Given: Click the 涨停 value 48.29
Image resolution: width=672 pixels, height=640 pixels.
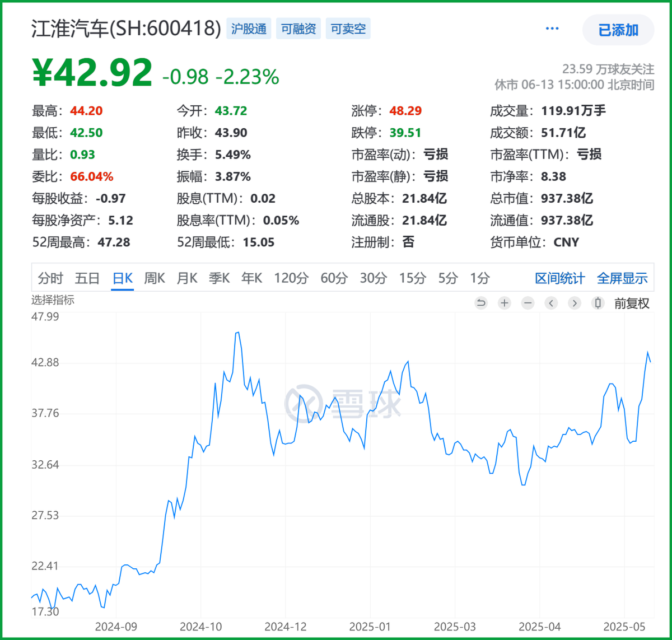Looking at the screenshot, I should point(405,111).
